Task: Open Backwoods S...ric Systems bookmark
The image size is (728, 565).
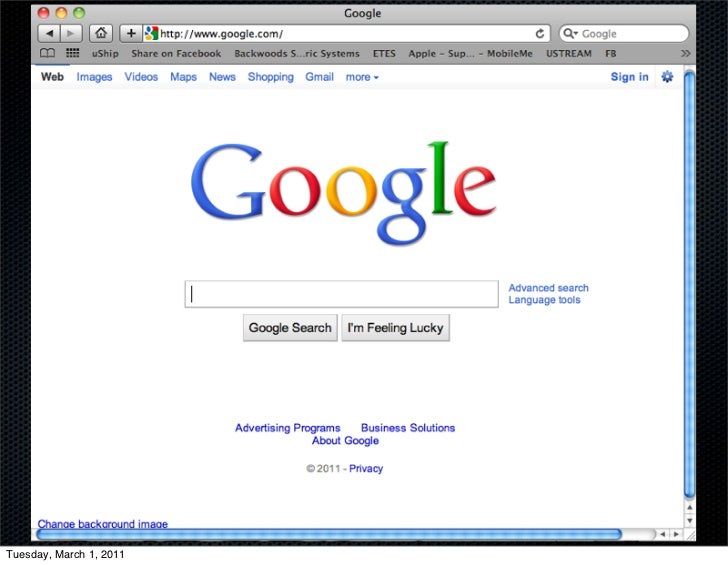Action: tap(297, 53)
